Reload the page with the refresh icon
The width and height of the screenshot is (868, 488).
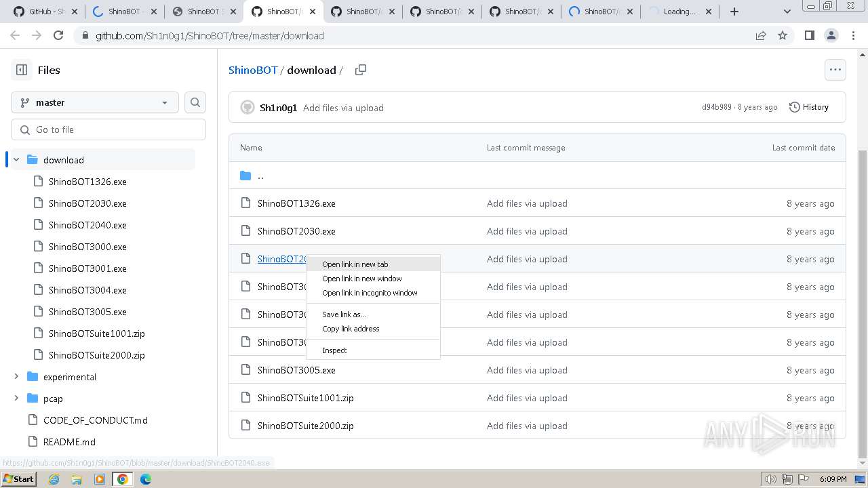click(58, 35)
